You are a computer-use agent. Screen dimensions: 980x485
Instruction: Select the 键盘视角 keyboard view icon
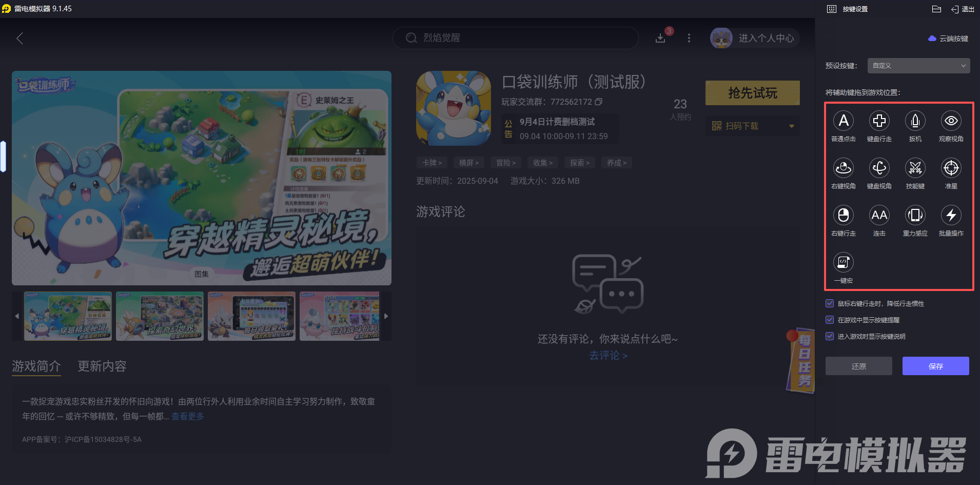(x=879, y=168)
